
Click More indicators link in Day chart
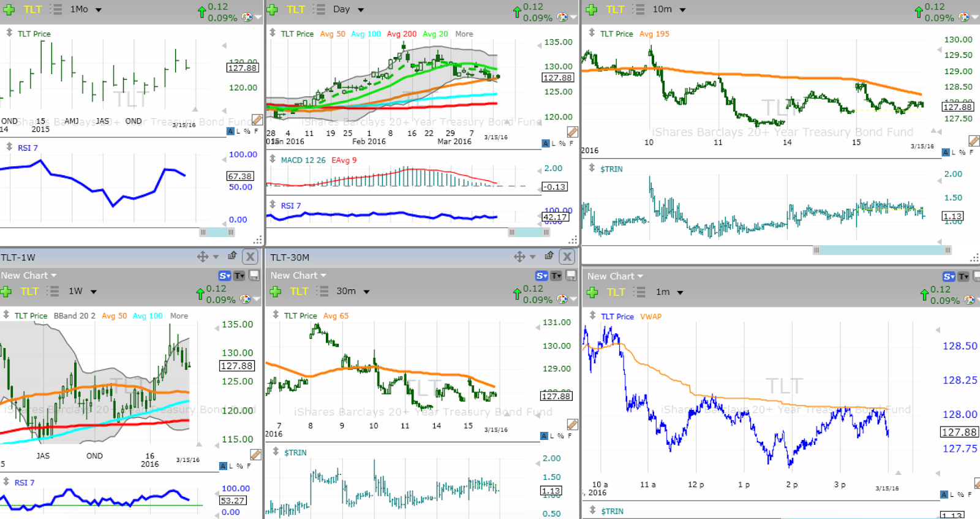tap(464, 34)
